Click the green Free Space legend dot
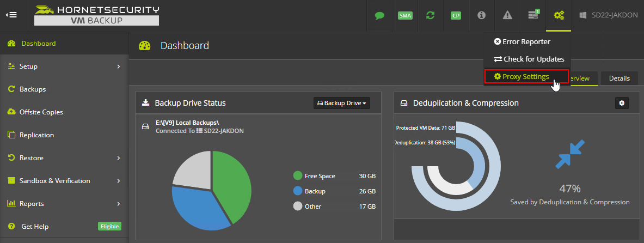 click(298, 176)
